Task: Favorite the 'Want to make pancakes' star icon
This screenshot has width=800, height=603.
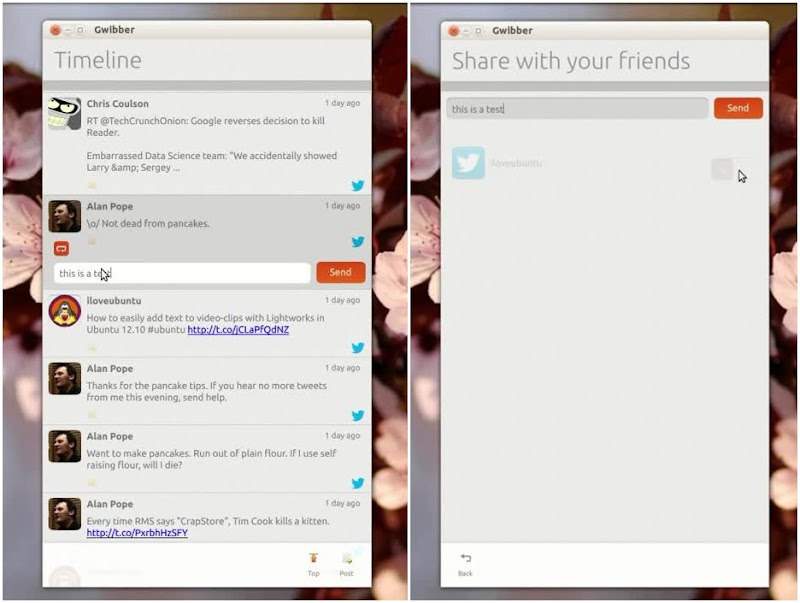Action: tap(92, 483)
